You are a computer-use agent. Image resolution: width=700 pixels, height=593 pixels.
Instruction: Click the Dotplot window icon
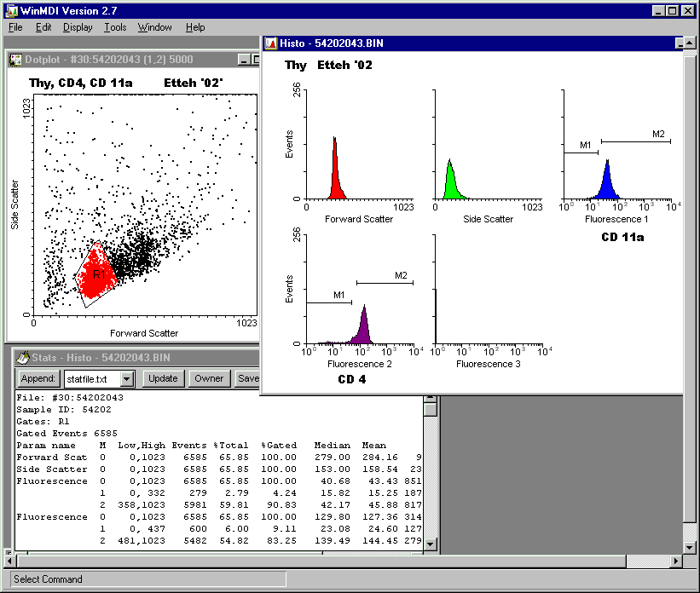coord(15,60)
